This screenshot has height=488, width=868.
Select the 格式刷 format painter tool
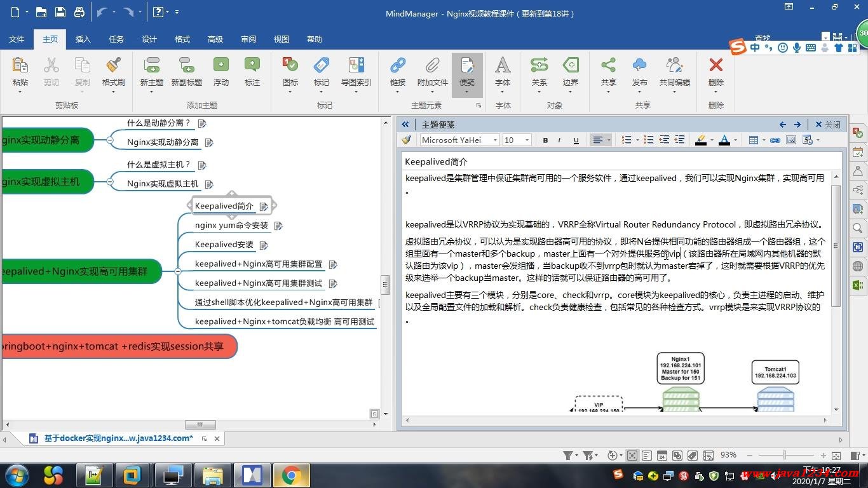click(114, 71)
